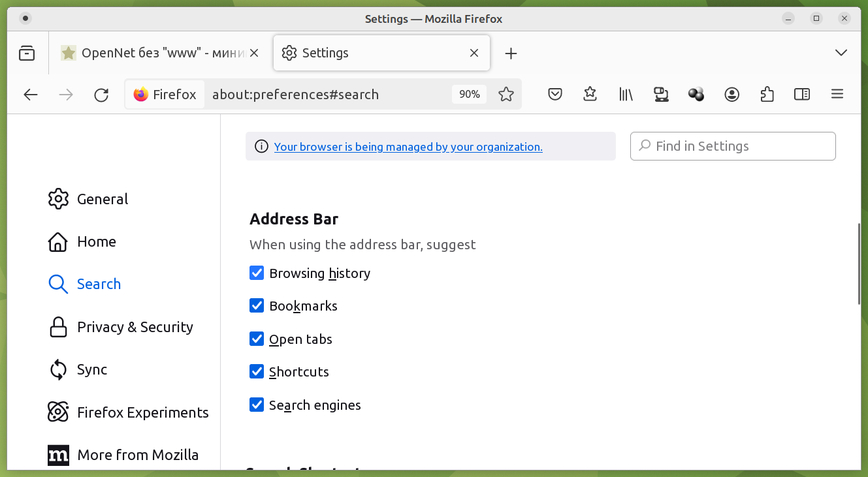Bookmark this page with star icon

[x=506, y=95]
